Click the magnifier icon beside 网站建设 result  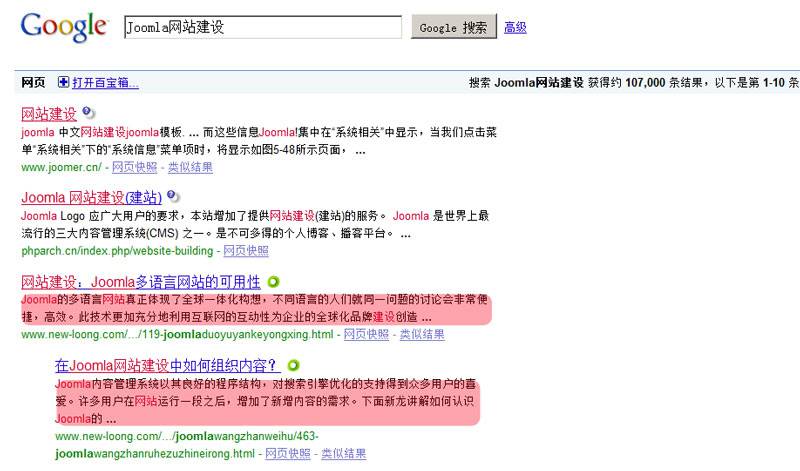tap(88, 112)
